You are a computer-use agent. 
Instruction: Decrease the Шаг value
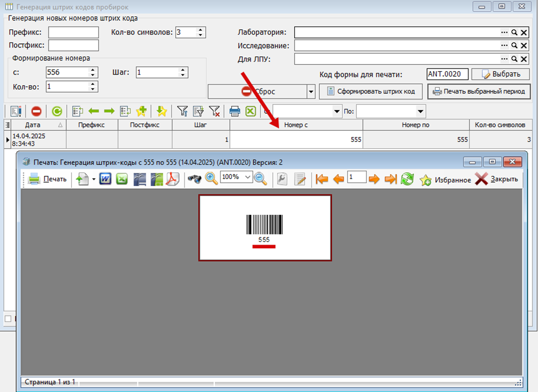point(183,75)
